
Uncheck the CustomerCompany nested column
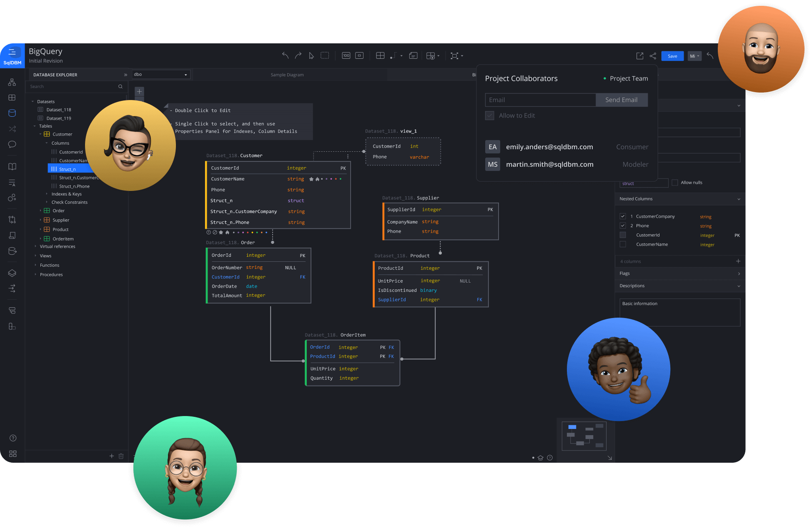[x=623, y=216]
